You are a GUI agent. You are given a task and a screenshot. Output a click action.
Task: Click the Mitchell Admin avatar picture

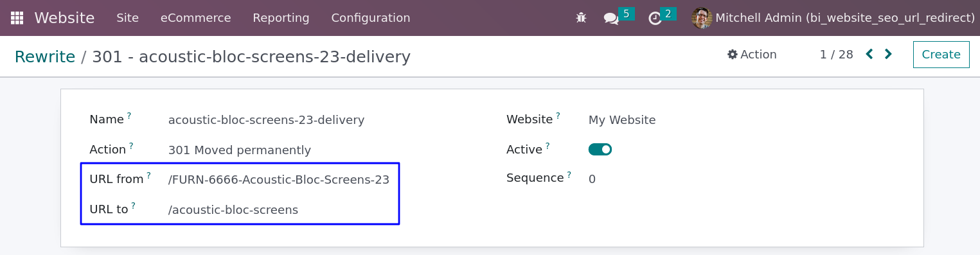click(702, 18)
